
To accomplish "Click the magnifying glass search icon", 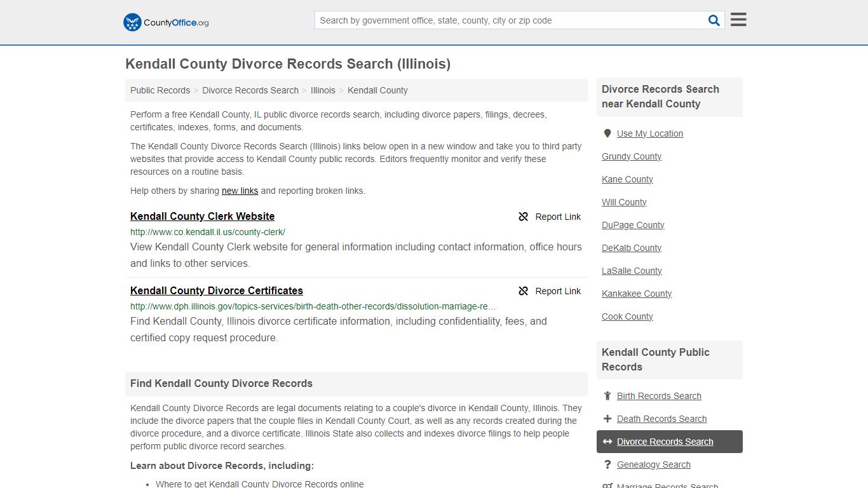I will (714, 20).
